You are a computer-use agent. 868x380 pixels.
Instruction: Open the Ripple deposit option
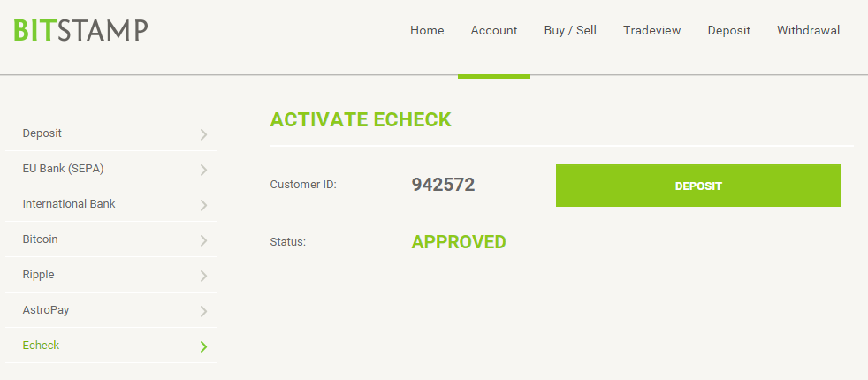tap(111, 275)
